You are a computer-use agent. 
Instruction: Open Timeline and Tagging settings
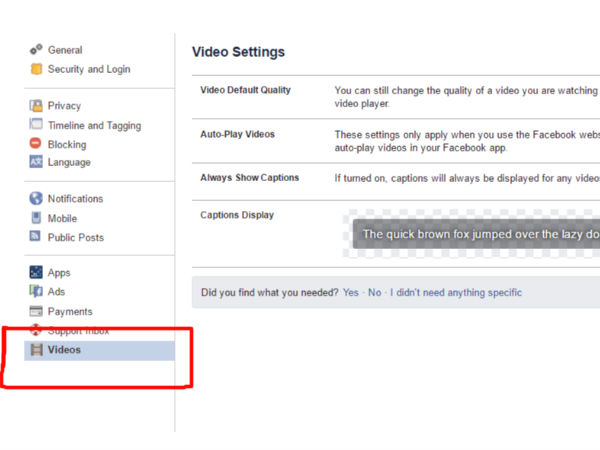coord(94,126)
